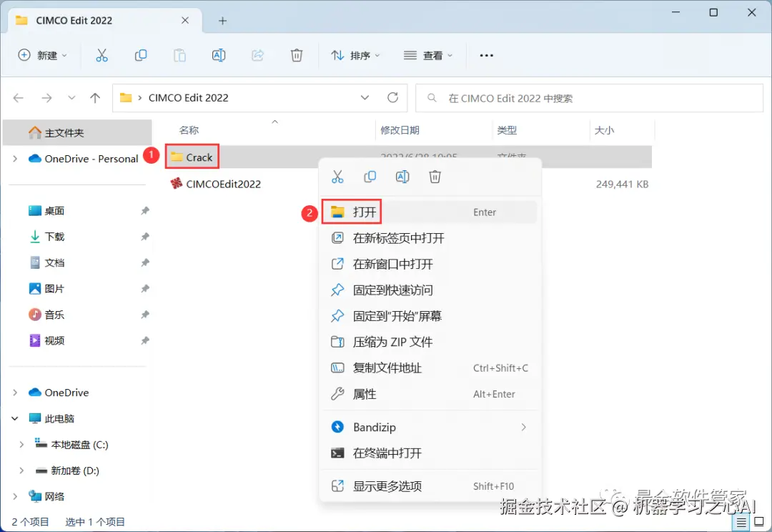Choose Copy as path (复制文件地址)

[429, 368]
